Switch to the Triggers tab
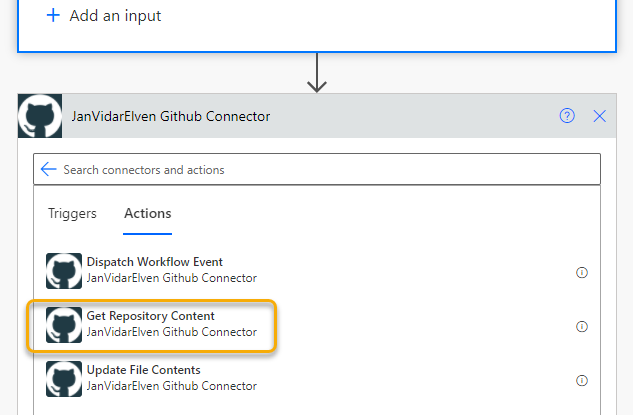Image resolution: width=633 pixels, height=415 pixels. click(x=72, y=213)
